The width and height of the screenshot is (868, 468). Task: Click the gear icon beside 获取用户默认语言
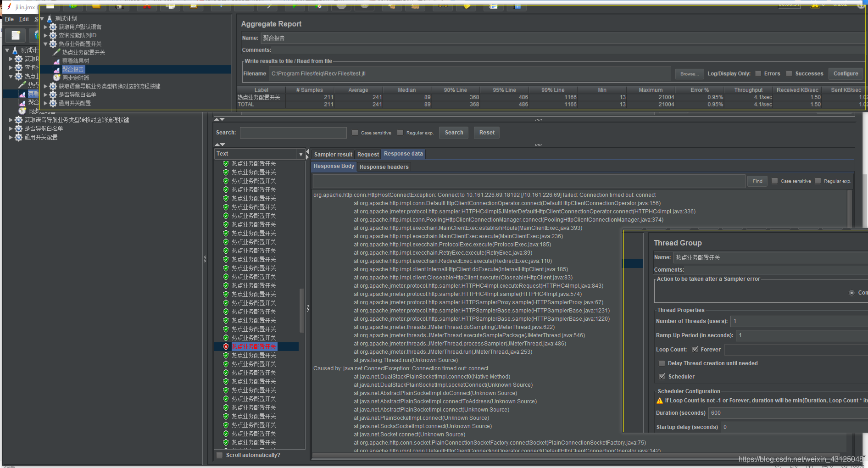[53, 27]
